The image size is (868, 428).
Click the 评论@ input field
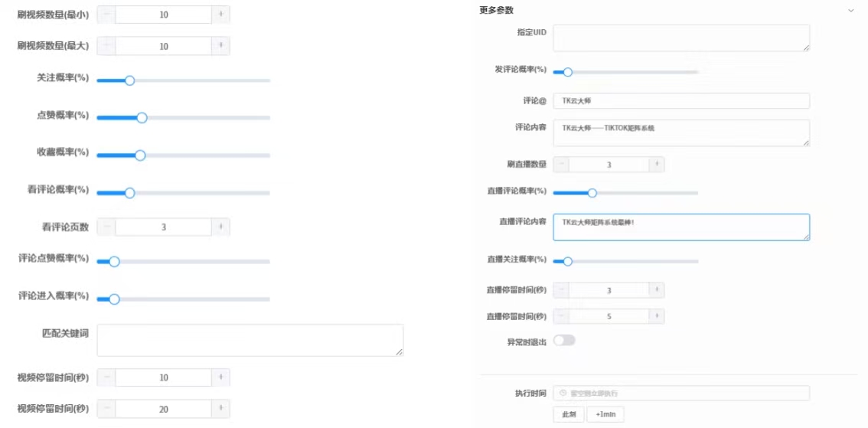[680, 101]
